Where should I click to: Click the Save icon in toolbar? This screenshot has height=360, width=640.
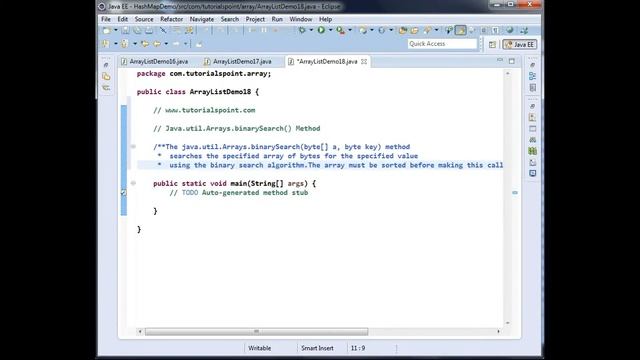point(126,30)
